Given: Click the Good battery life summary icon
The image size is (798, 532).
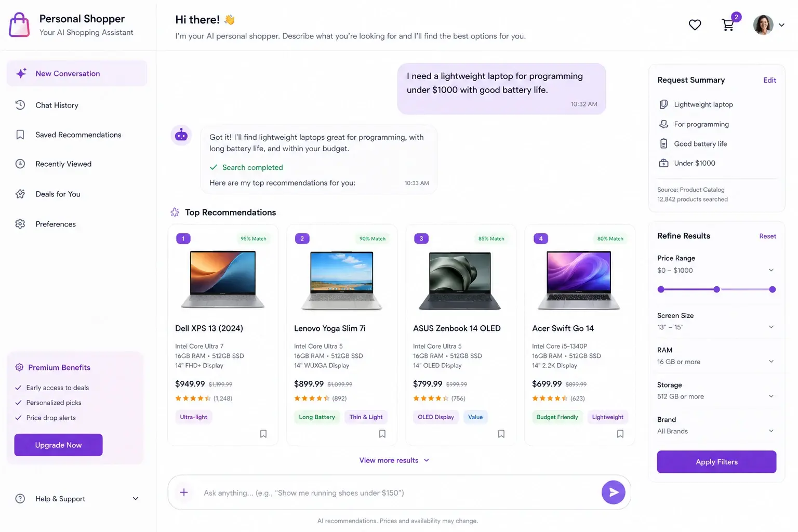Looking at the screenshot, I should tap(663, 144).
